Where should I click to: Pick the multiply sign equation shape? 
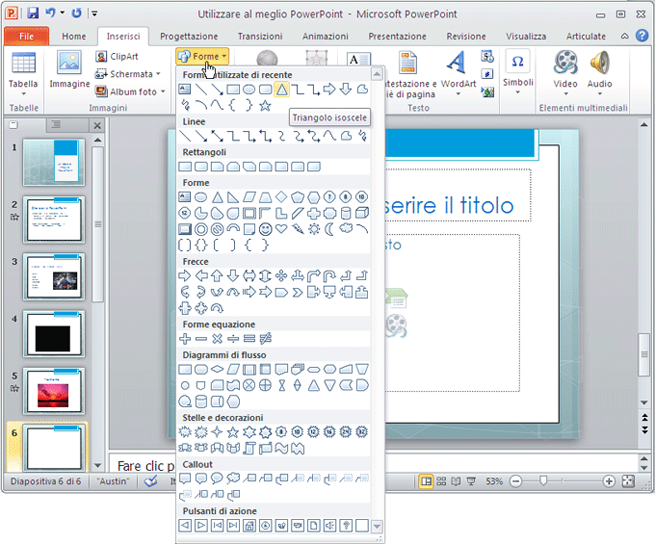(217, 338)
